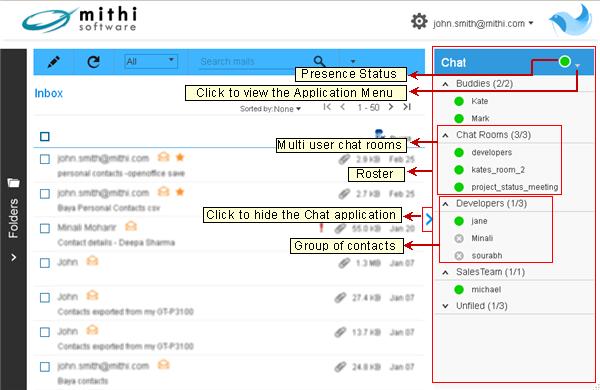Open the settings gear icon
The image size is (600, 390).
pos(419,21)
